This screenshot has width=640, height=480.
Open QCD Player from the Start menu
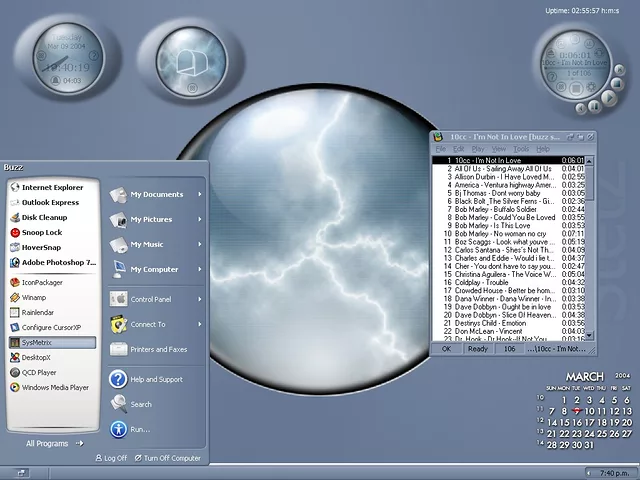click(x=42, y=372)
